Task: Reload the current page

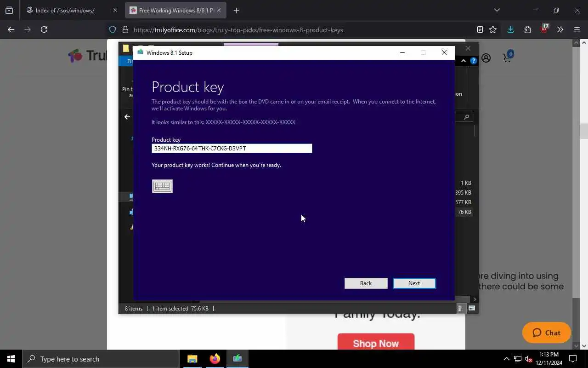Action: point(44,29)
